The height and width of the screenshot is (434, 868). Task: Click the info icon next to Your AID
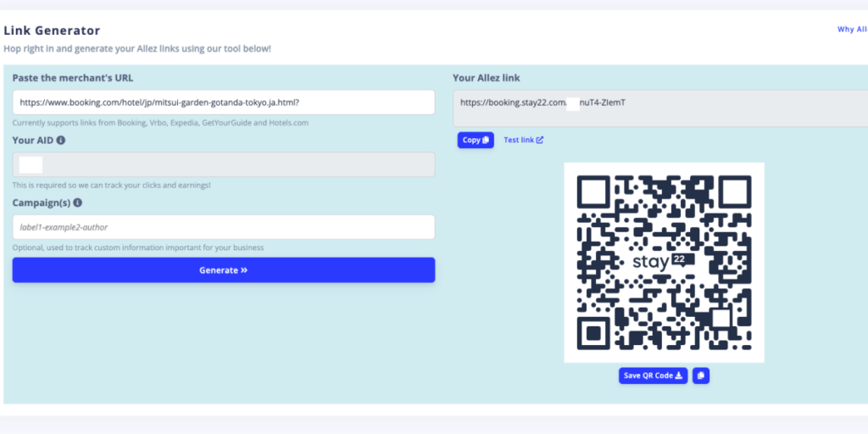click(x=61, y=140)
